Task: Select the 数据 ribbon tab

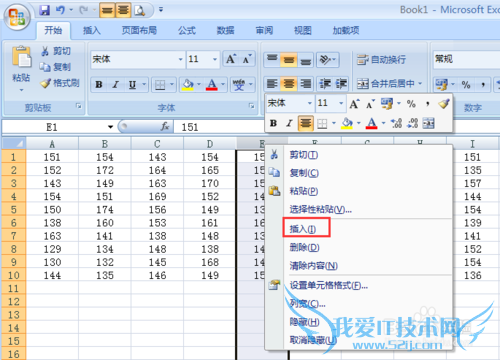Action: click(225, 31)
